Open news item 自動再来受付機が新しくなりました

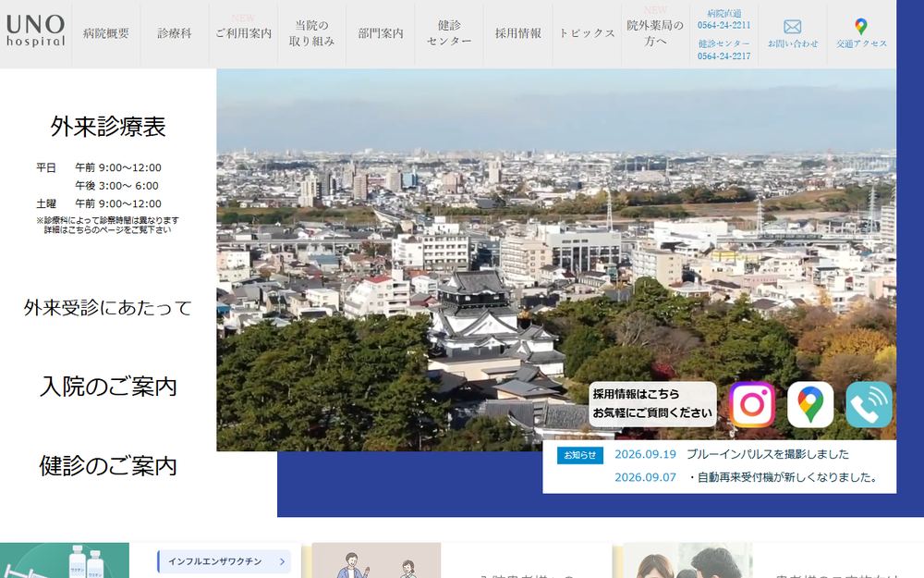click(x=783, y=477)
